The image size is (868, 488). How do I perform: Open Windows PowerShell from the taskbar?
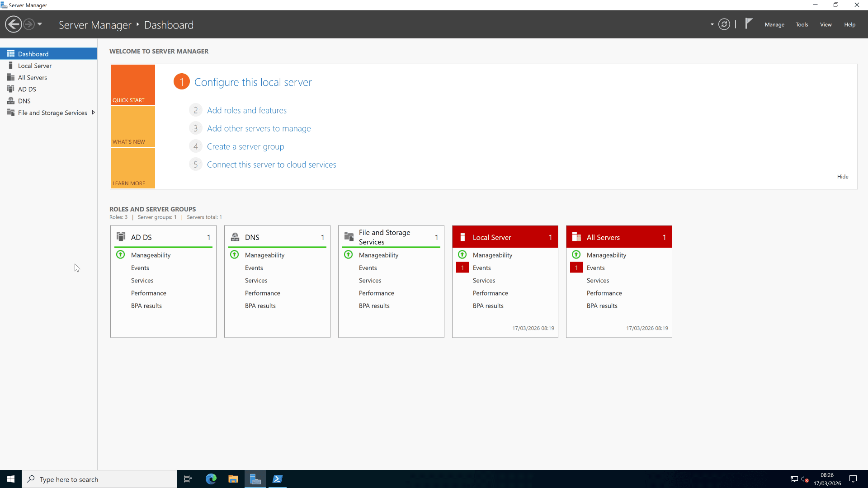(278, 479)
